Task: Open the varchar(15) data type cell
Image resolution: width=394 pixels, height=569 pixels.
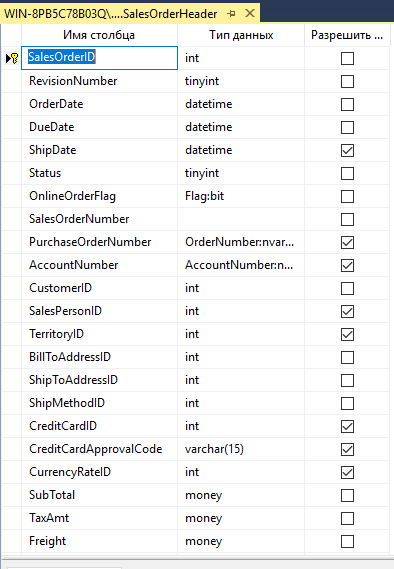Action: click(x=241, y=449)
